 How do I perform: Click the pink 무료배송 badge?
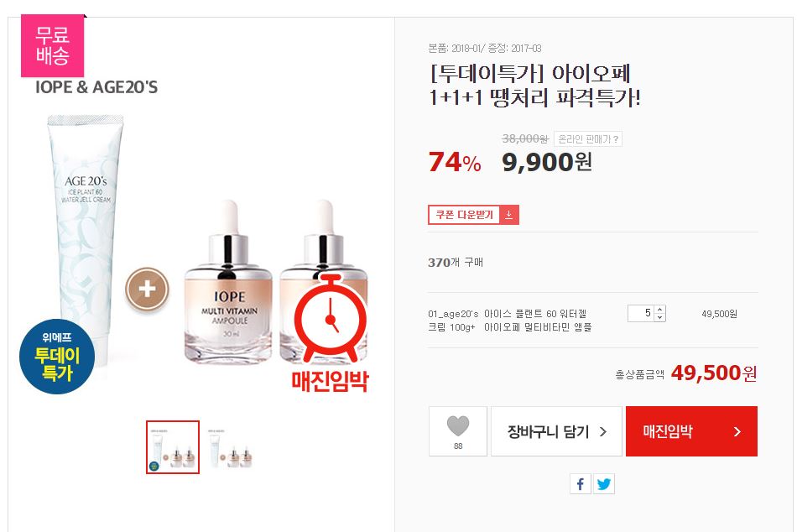coord(52,46)
